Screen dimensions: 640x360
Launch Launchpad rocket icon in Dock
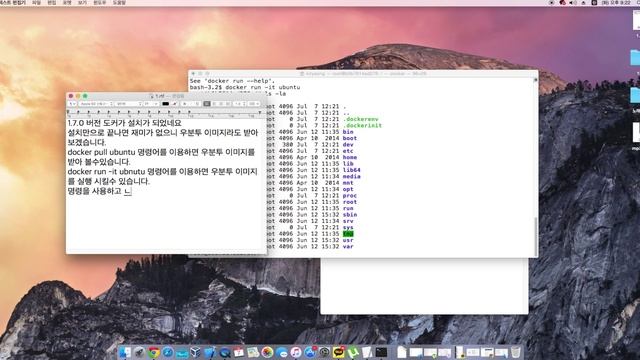tap(139, 352)
